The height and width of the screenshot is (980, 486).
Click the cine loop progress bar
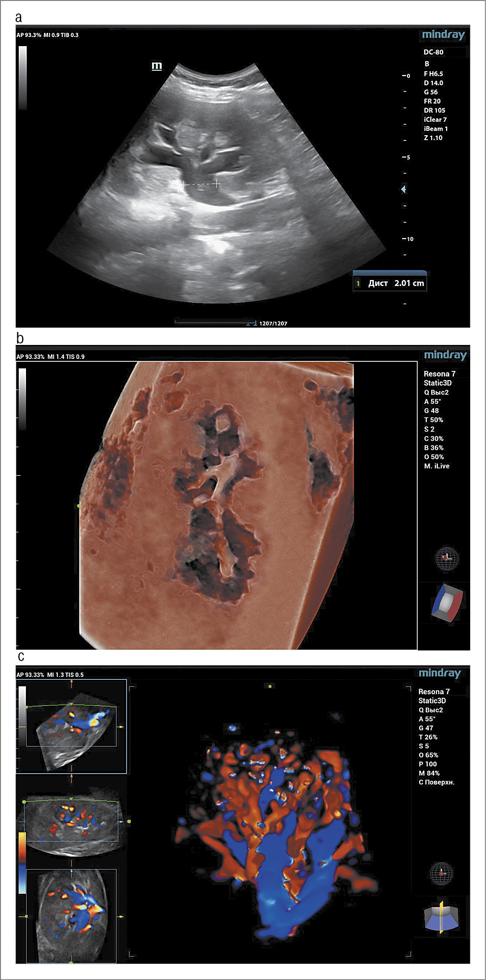(215, 322)
